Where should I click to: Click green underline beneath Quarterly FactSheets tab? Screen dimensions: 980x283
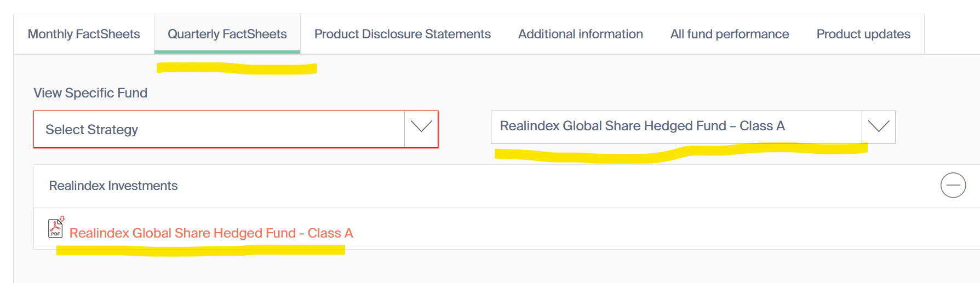pyautogui.click(x=227, y=52)
